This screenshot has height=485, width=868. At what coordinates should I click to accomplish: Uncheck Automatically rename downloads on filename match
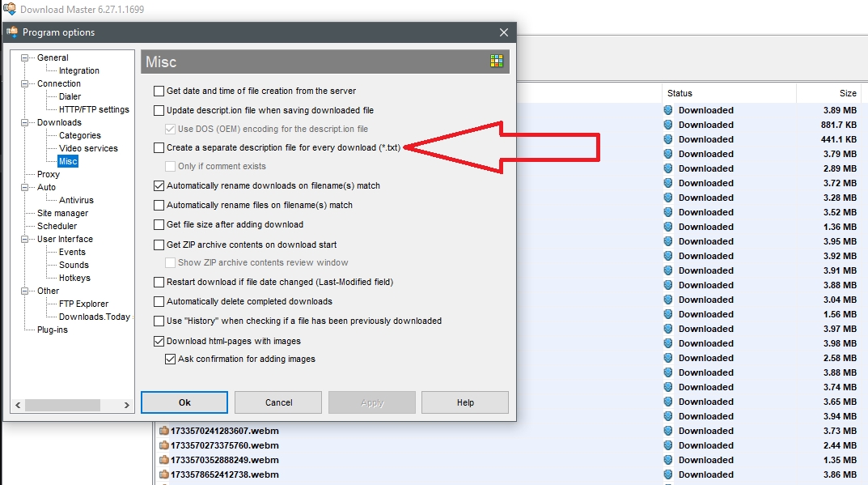pyautogui.click(x=159, y=185)
